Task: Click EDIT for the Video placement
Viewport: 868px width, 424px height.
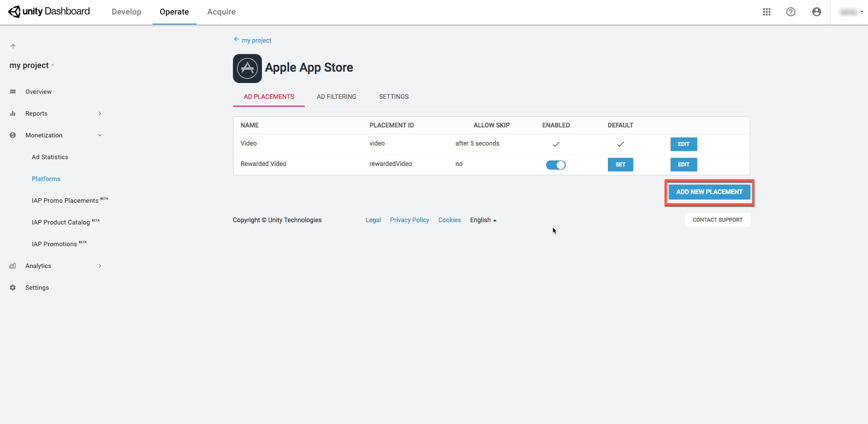Action: coord(684,144)
